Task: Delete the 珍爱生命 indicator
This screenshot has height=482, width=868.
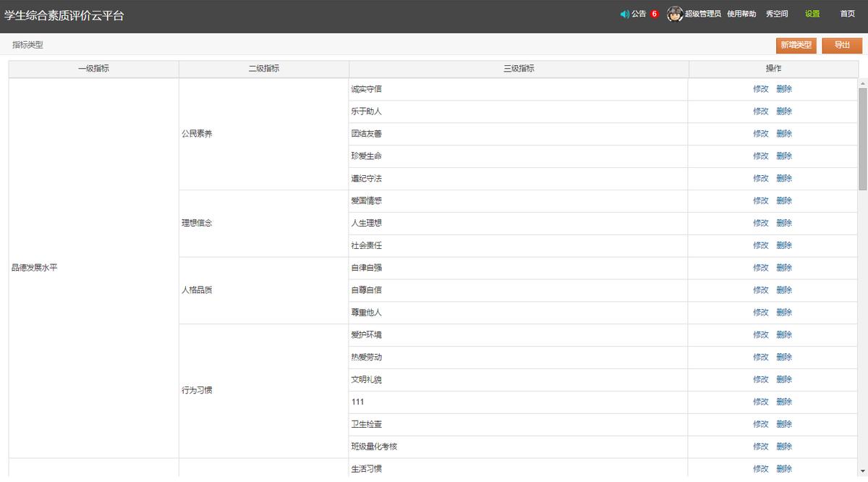Action: [x=784, y=156]
